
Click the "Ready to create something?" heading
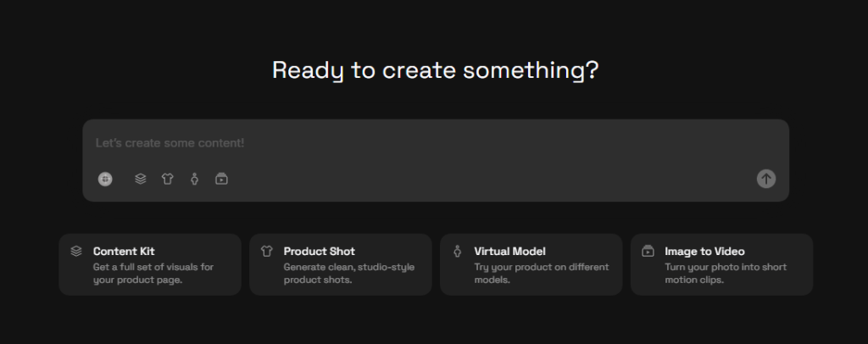pyautogui.click(x=435, y=70)
